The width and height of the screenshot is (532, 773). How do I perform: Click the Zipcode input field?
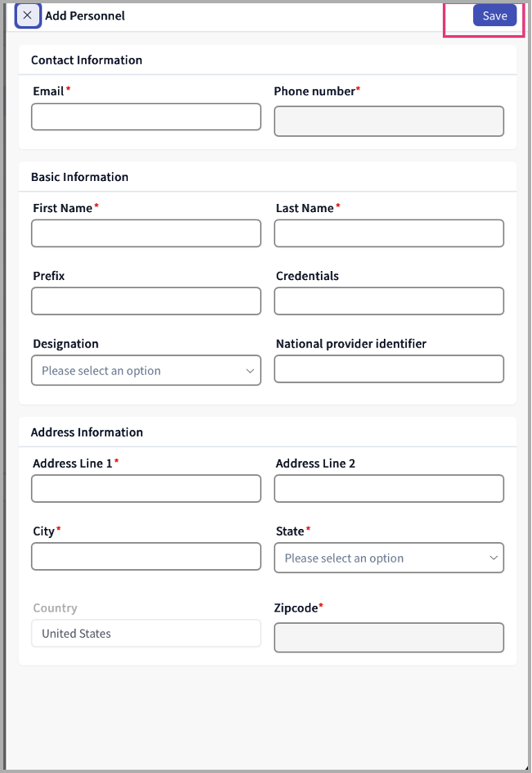[389, 637]
